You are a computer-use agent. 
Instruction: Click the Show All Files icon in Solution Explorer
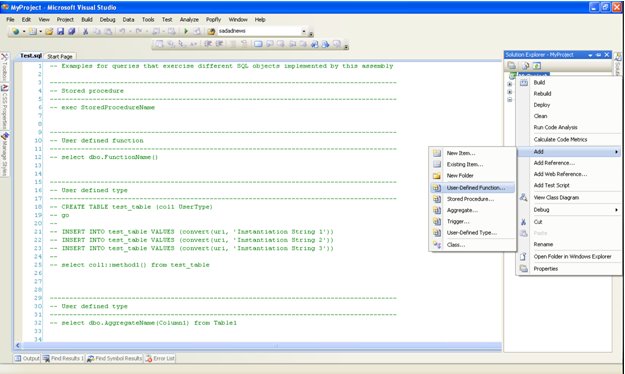click(525, 65)
